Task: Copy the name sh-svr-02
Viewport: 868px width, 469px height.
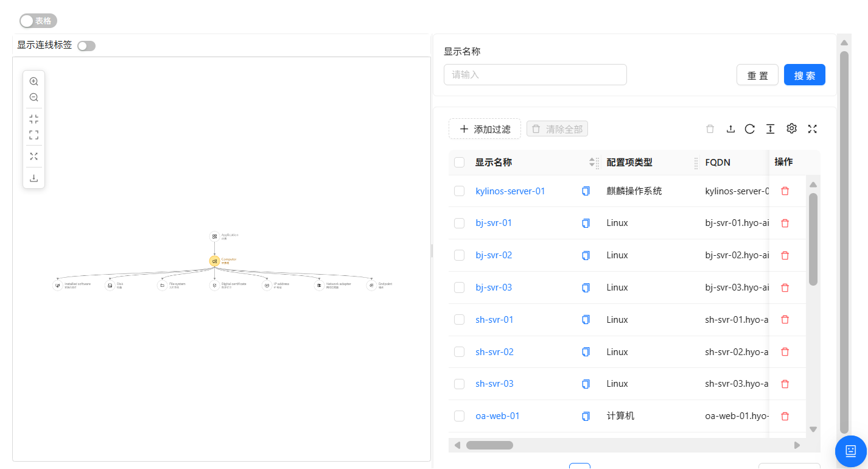Action: click(586, 352)
